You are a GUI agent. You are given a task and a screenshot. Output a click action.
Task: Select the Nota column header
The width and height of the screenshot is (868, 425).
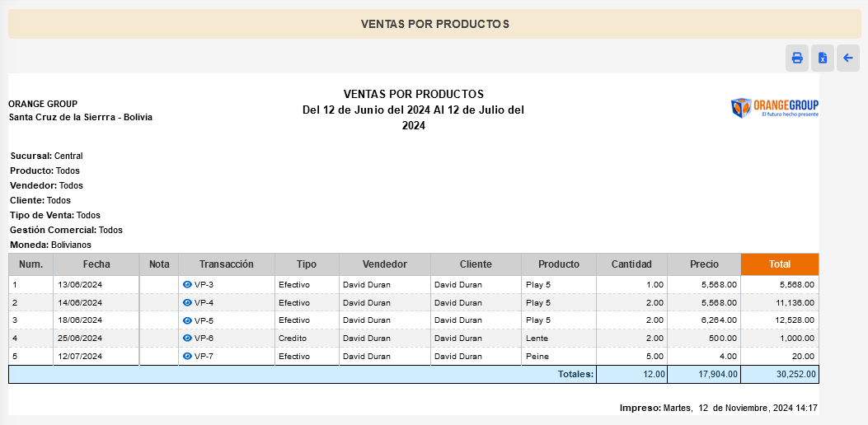[159, 264]
